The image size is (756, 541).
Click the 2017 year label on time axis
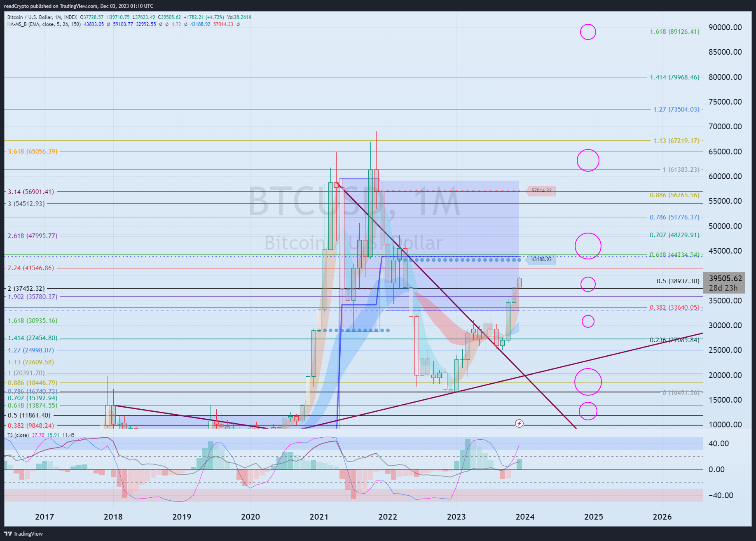tap(44, 517)
